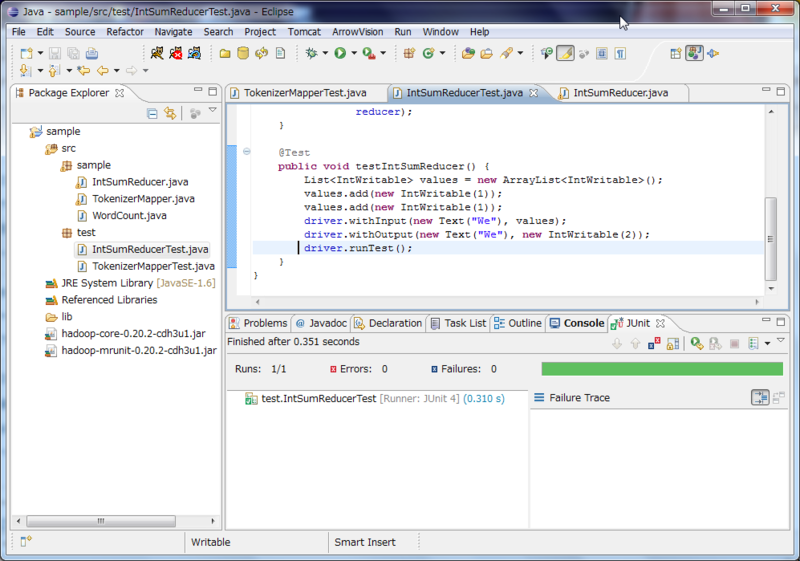Screen dimensions: 800x561
Task: Toggle Show Failures Only in JUnit view
Action: pos(654,343)
